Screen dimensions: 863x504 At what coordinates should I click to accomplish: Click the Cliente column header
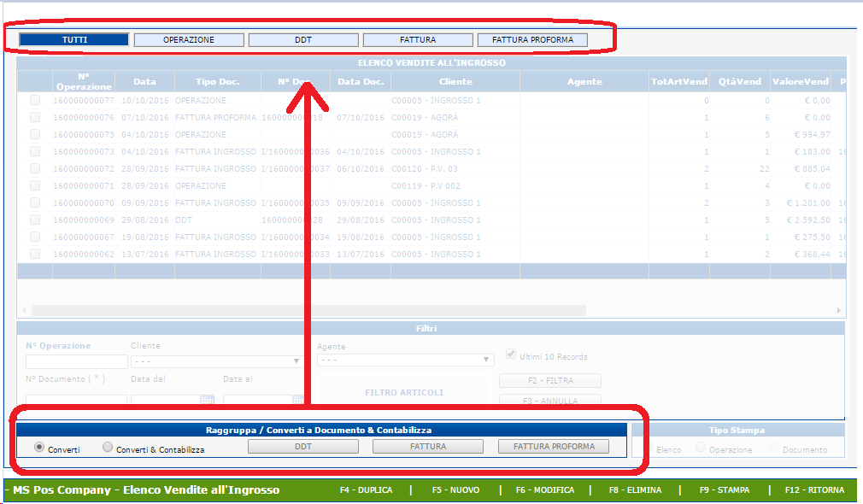[x=455, y=81]
